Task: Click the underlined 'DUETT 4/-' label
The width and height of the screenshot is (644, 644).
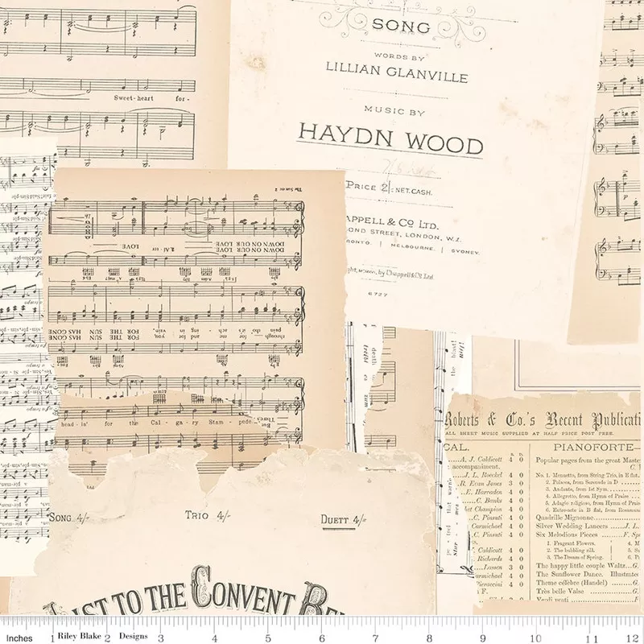Action: [x=343, y=521]
